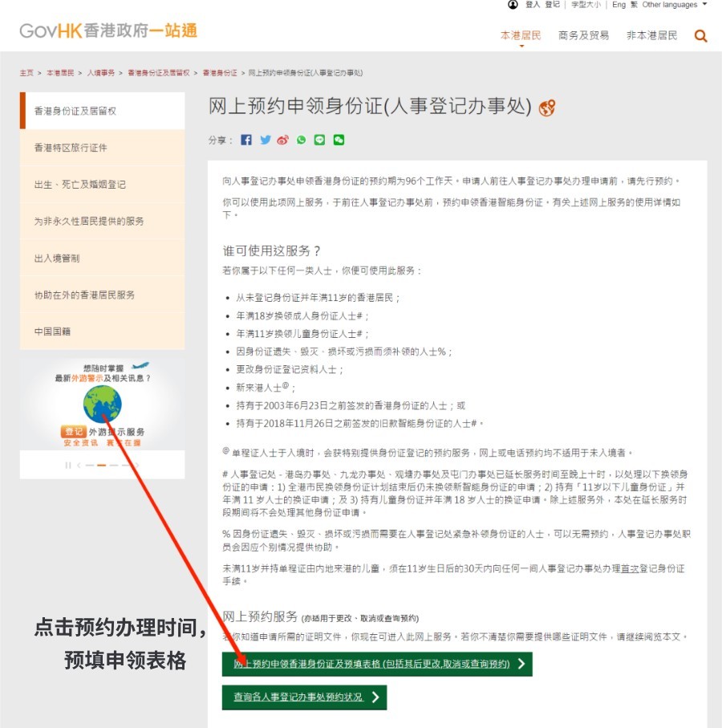Go to 主页 via the breadcrumb

pos(27,71)
